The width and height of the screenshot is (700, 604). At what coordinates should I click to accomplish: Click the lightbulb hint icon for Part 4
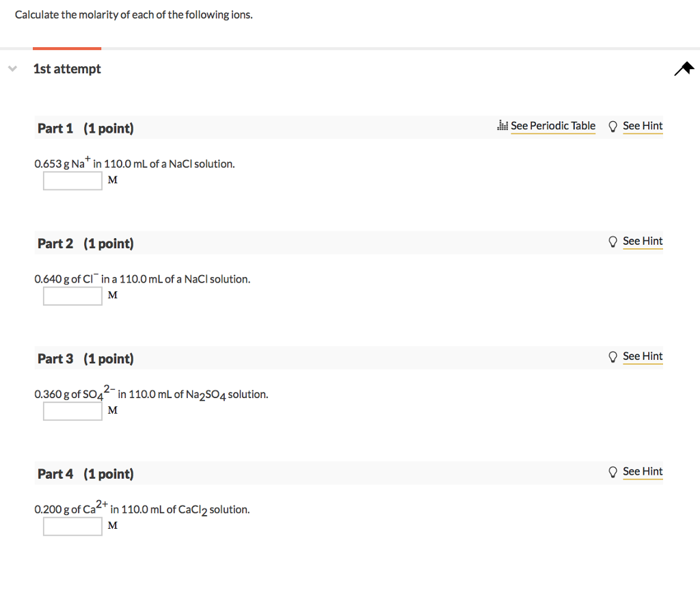pyautogui.click(x=612, y=471)
